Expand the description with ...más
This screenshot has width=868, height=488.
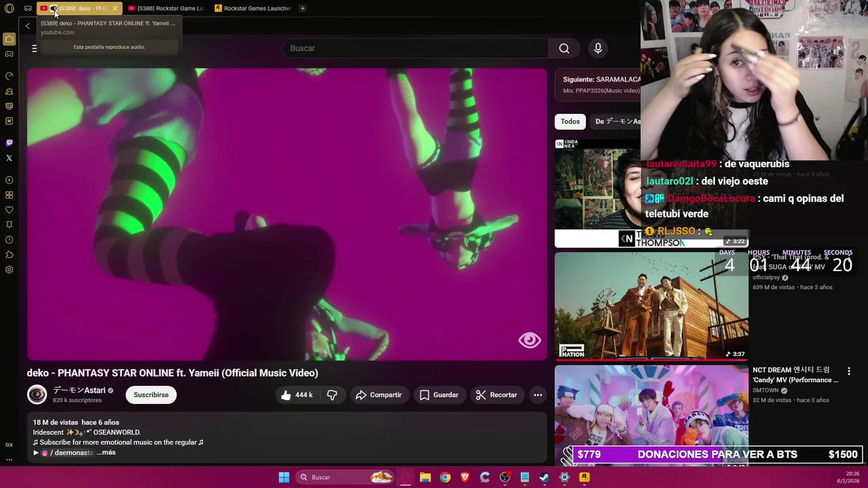(106, 452)
